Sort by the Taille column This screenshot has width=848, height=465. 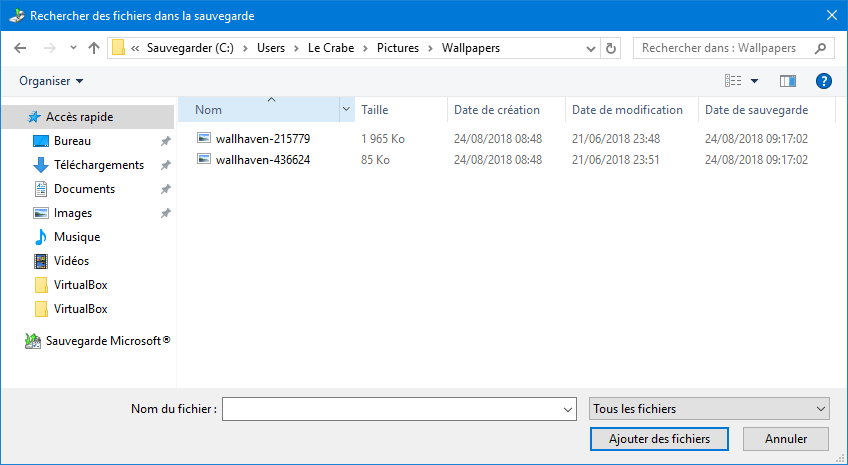pyautogui.click(x=401, y=110)
